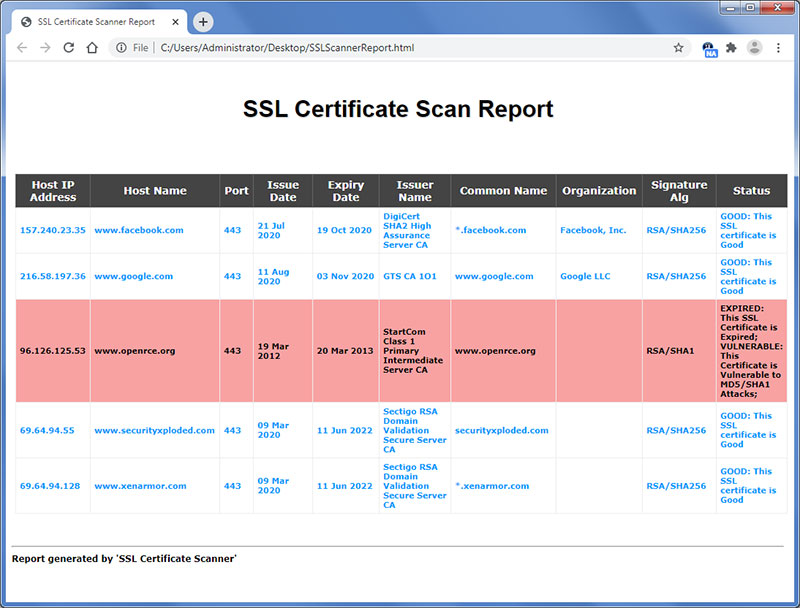This screenshot has height=608, width=800.
Task: Click the Organization column header
Action: pyautogui.click(x=599, y=191)
